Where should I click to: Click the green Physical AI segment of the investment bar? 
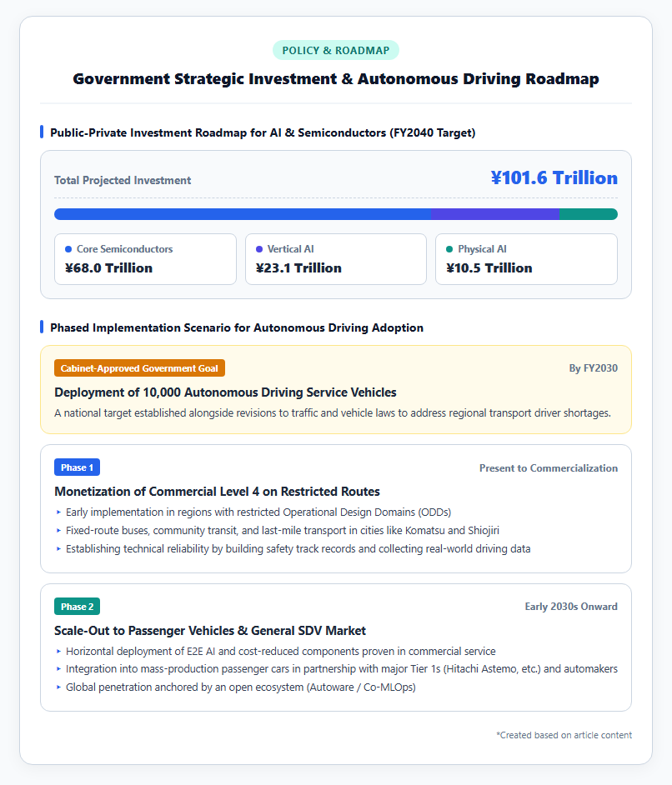tap(589, 214)
